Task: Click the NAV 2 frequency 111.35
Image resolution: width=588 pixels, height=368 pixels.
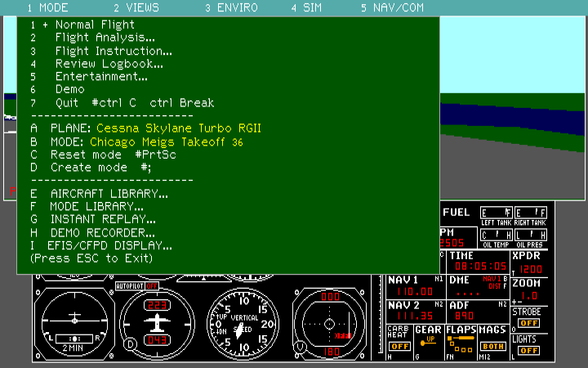Action: click(x=415, y=316)
